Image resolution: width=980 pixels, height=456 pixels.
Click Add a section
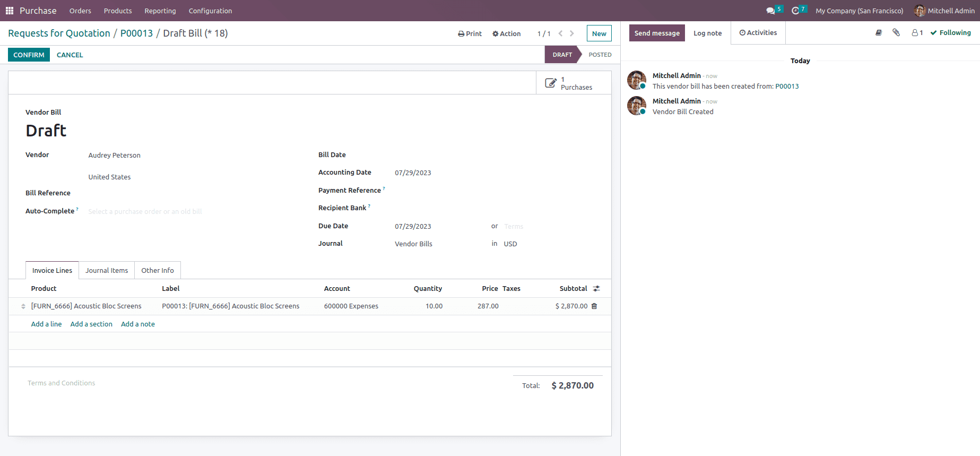pyautogui.click(x=91, y=324)
